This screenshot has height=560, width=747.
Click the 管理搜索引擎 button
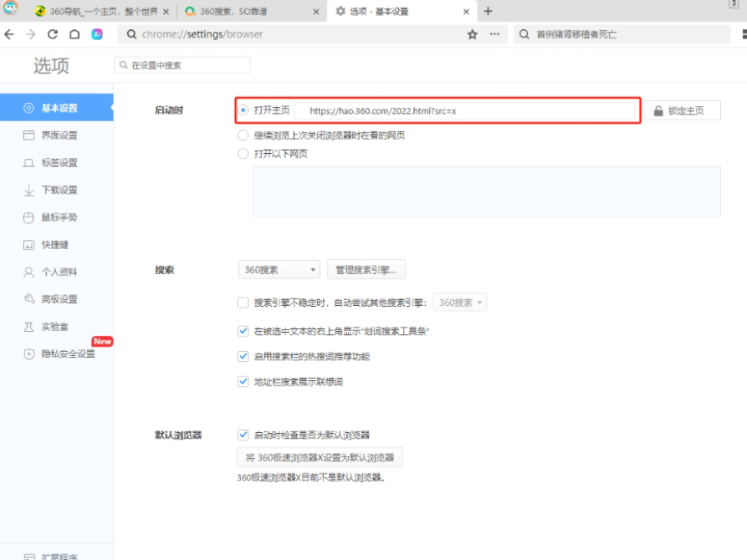pos(366,269)
